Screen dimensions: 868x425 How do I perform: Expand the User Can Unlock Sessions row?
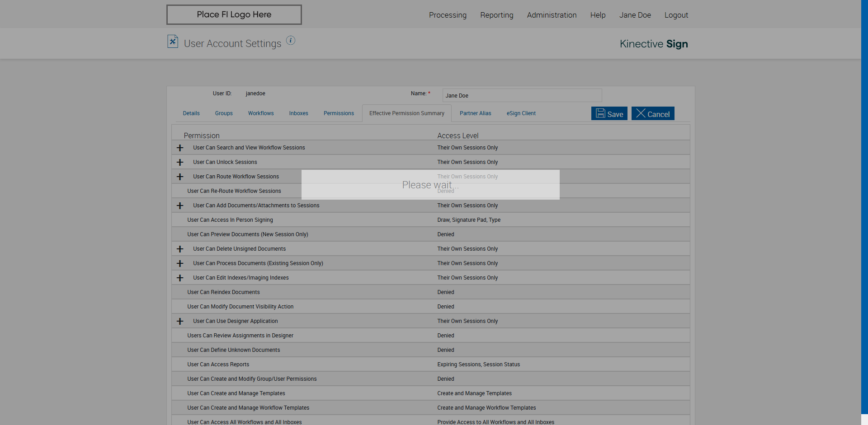(180, 162)
